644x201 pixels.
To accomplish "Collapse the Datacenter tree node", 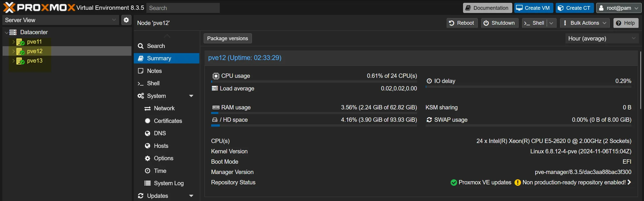I will [6, 32].
